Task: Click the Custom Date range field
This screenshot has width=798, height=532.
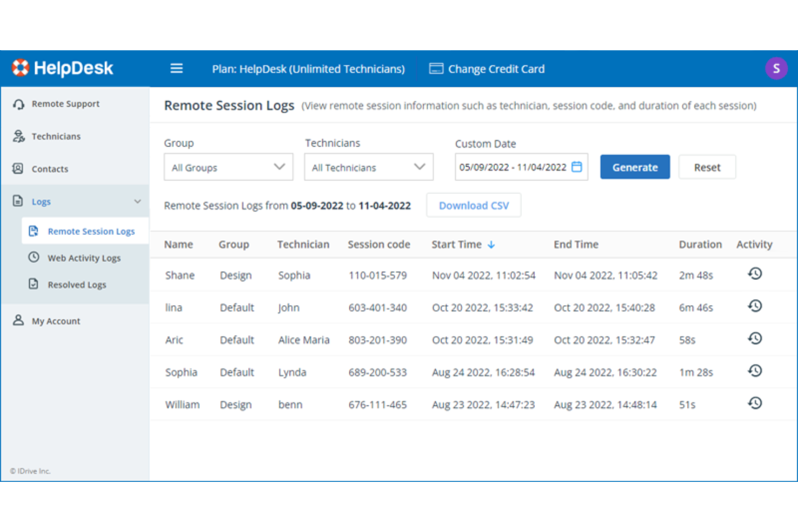Action: tap(521, 167)
